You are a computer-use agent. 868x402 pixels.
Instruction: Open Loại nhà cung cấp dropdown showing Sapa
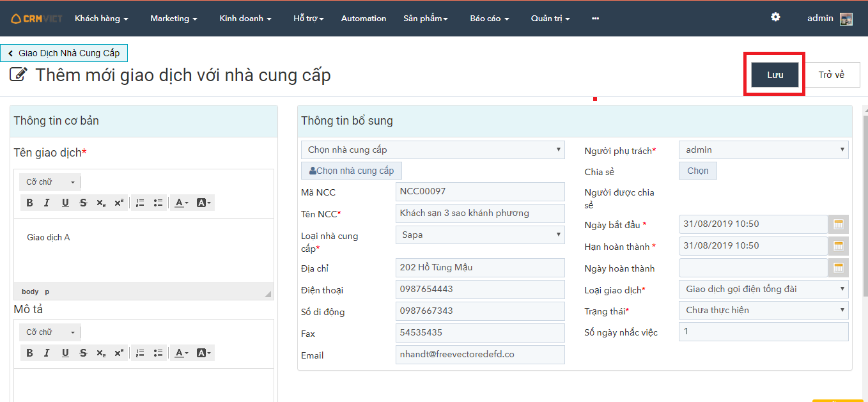click(480, 235)
